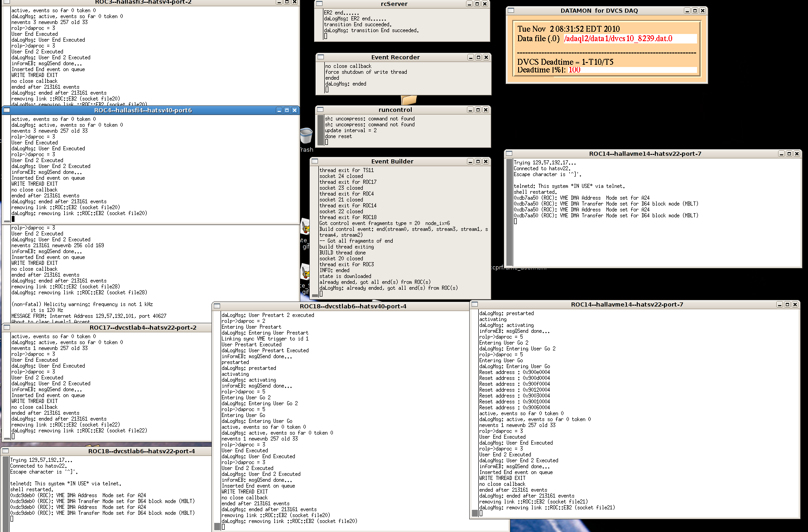
Task: Click 'MESSAGE FROM: Internet Address 129.57.192.101' line
Action: [89, 316]
